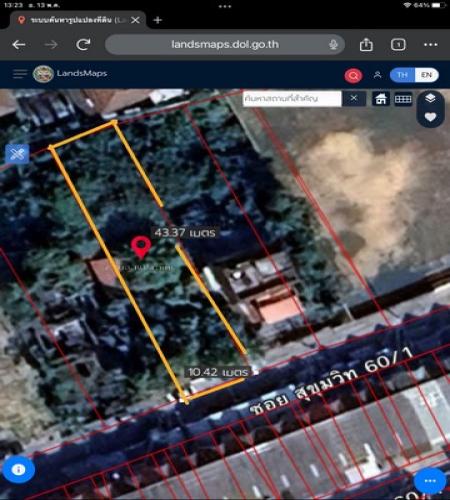Click the home icon beside search box

coord(381,99)
